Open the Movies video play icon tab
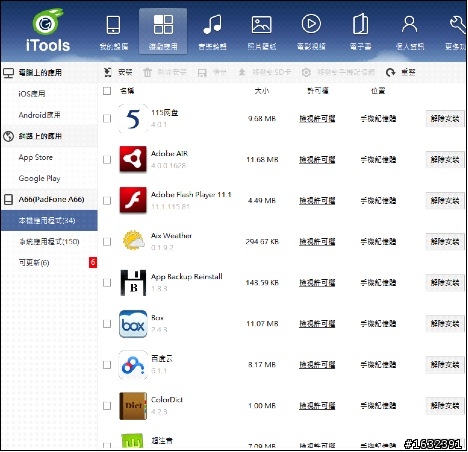468x452 pixels. pyautogui.click(x=311, y=32)
